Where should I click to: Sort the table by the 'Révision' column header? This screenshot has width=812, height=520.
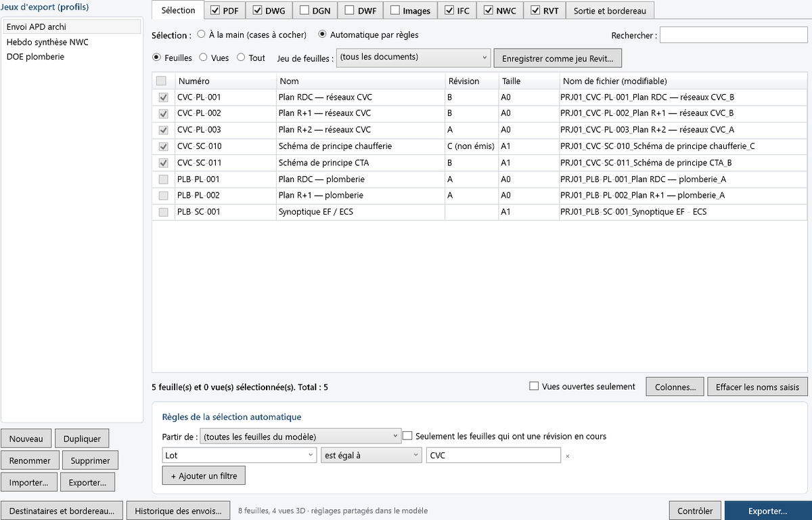471,81
